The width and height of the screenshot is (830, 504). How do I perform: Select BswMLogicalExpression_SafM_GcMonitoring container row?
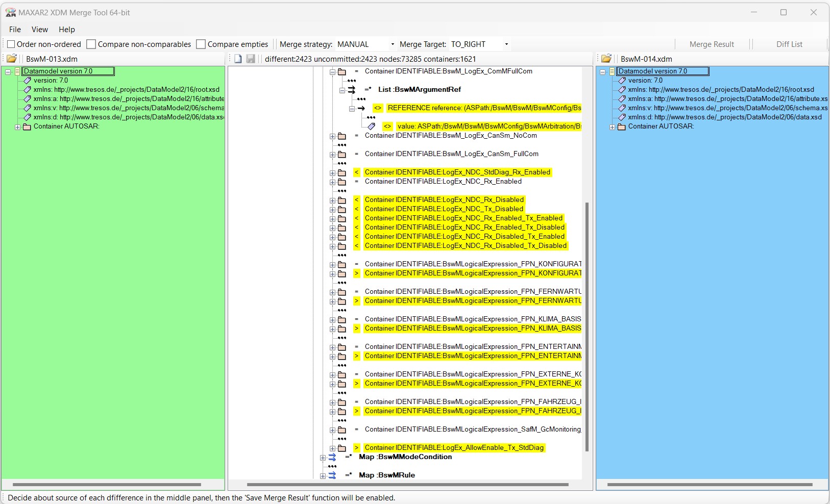pos(473,430)
